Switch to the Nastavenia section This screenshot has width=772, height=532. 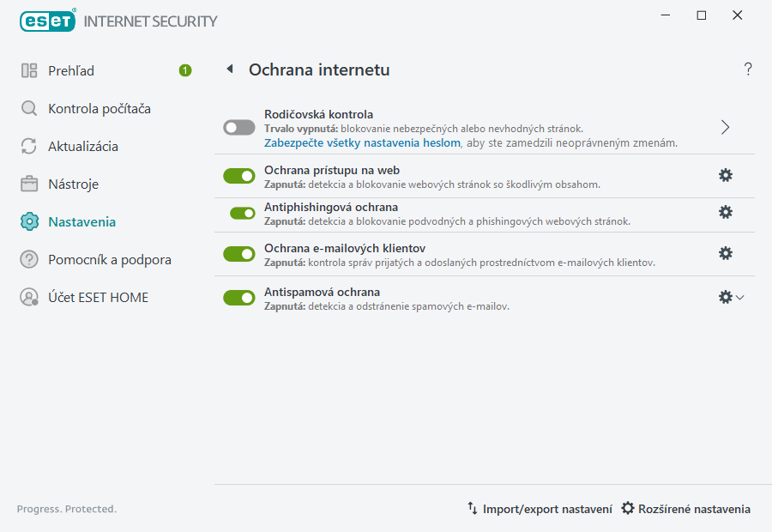28,221
